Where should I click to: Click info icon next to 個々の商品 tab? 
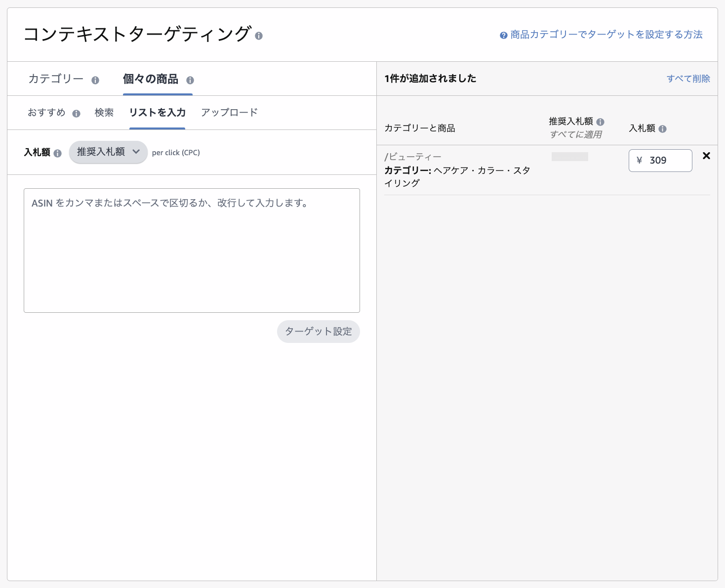190,80
